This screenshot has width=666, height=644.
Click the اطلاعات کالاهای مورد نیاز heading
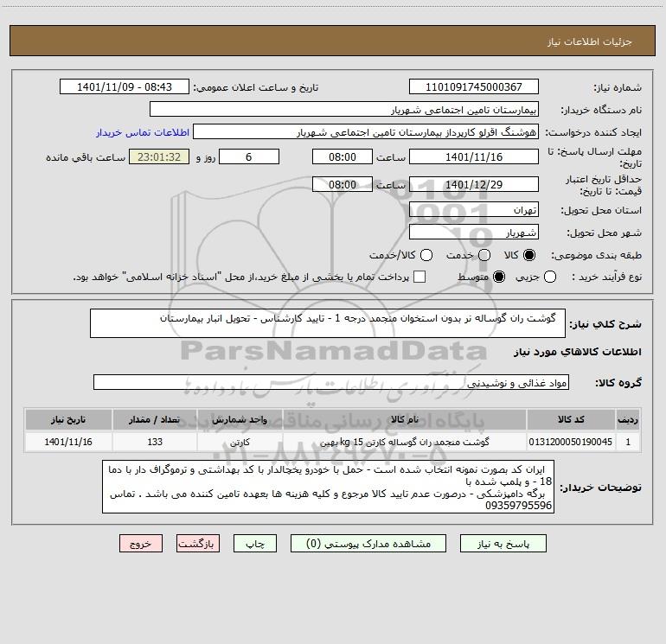point(578,352)
